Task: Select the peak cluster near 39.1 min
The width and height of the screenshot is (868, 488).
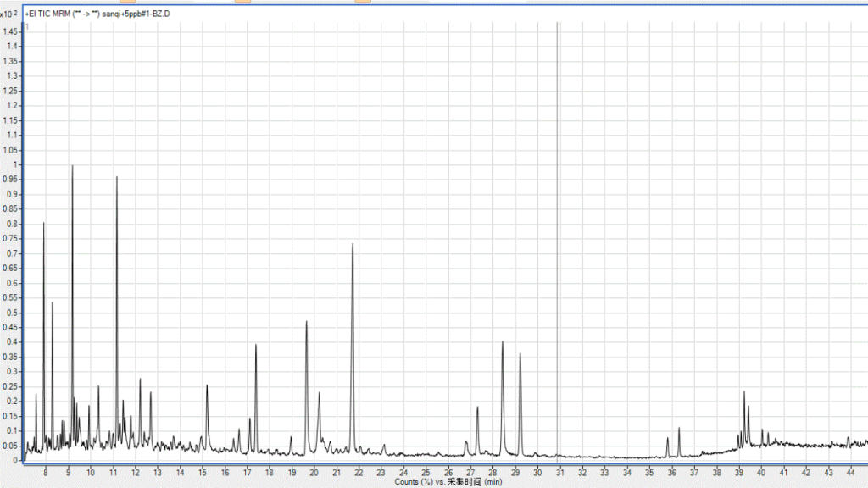Action: 744,393
